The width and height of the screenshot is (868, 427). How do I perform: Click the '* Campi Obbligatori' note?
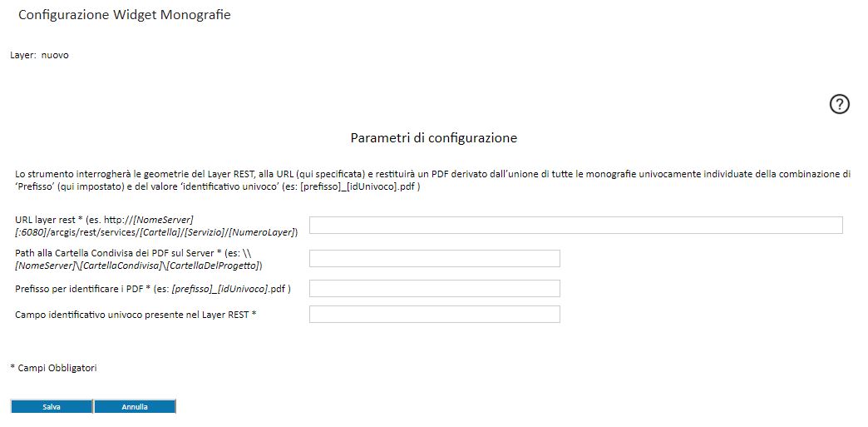tap(54, 368)
